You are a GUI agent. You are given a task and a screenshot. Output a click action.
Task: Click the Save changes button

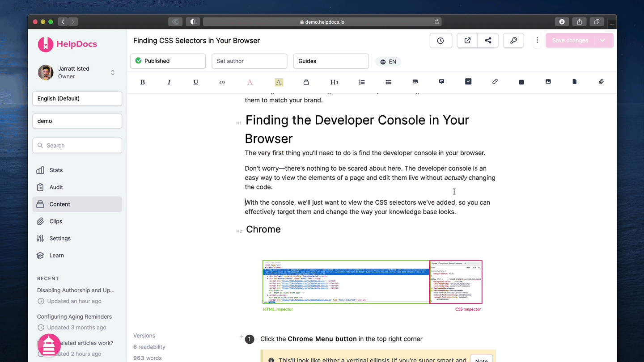[570, 40]
